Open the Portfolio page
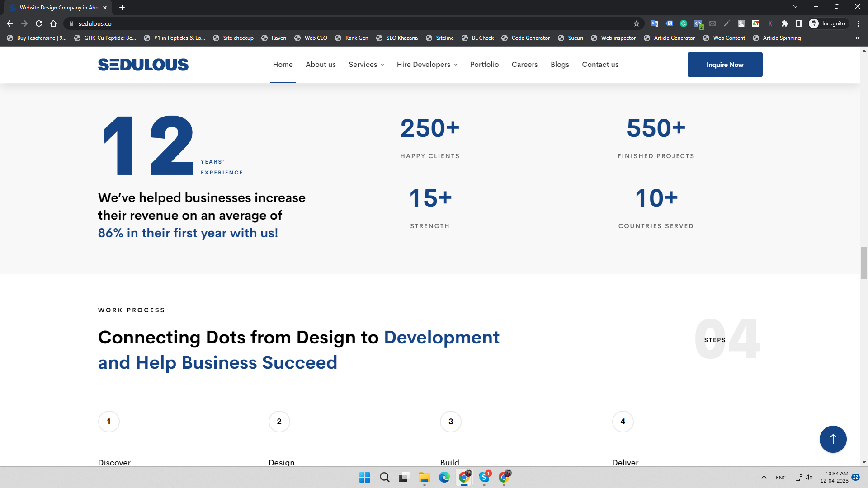 point(484,65)
